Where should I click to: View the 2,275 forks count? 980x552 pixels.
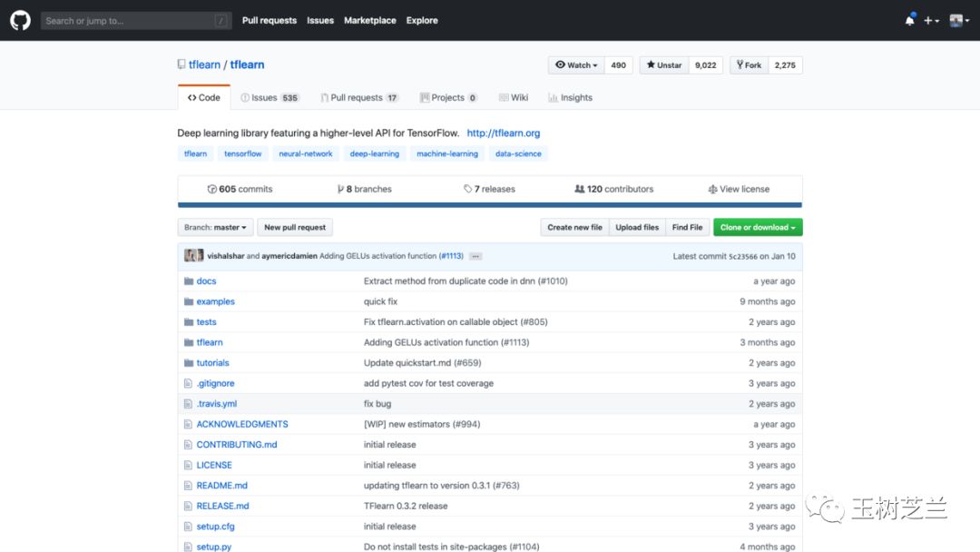point(785,65)
